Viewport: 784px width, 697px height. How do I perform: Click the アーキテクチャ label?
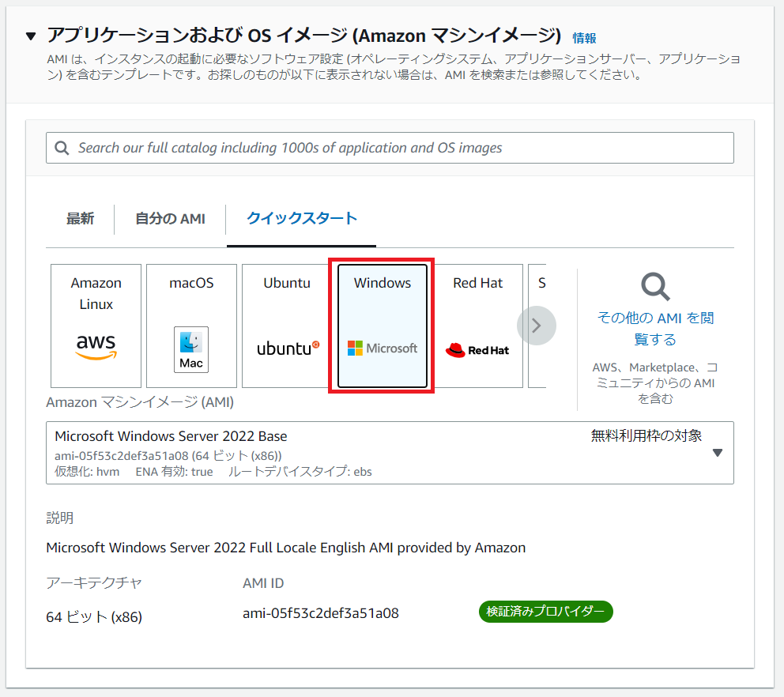tap(94, 583)
